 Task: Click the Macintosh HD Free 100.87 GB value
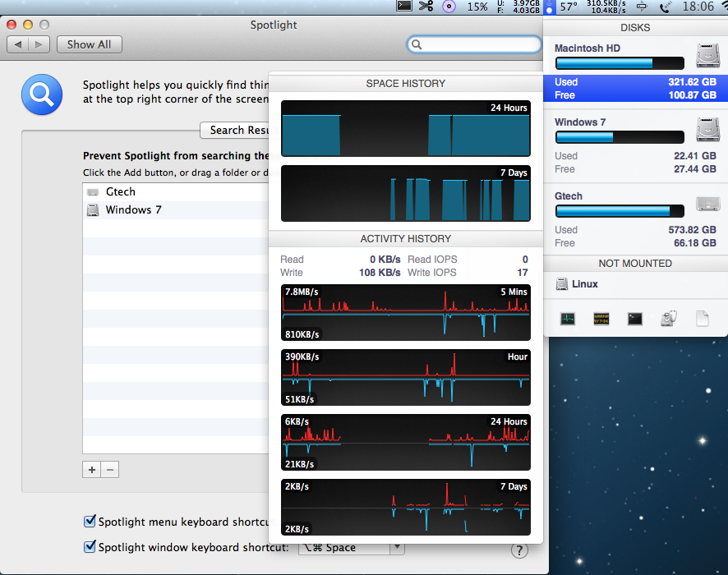[x=692, y=95]
